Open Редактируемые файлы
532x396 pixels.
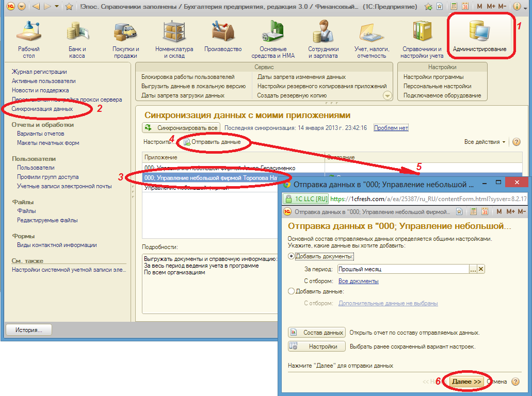(47, 220)
